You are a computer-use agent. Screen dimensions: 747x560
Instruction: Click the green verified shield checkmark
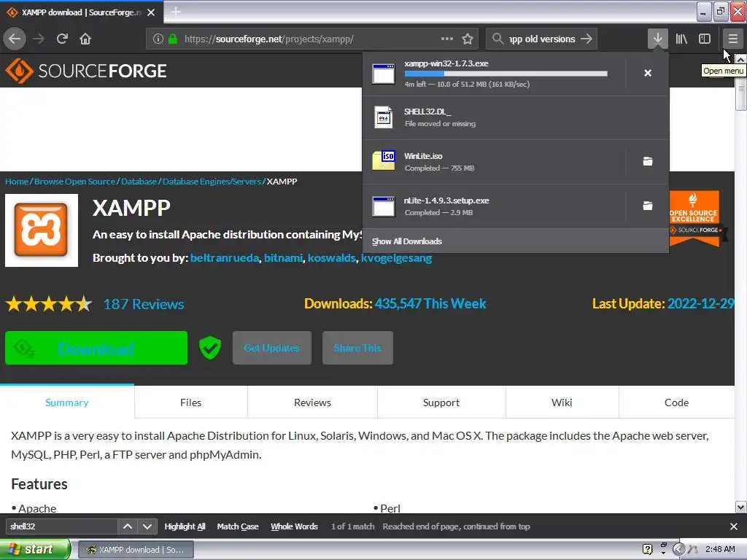[209, 348]
